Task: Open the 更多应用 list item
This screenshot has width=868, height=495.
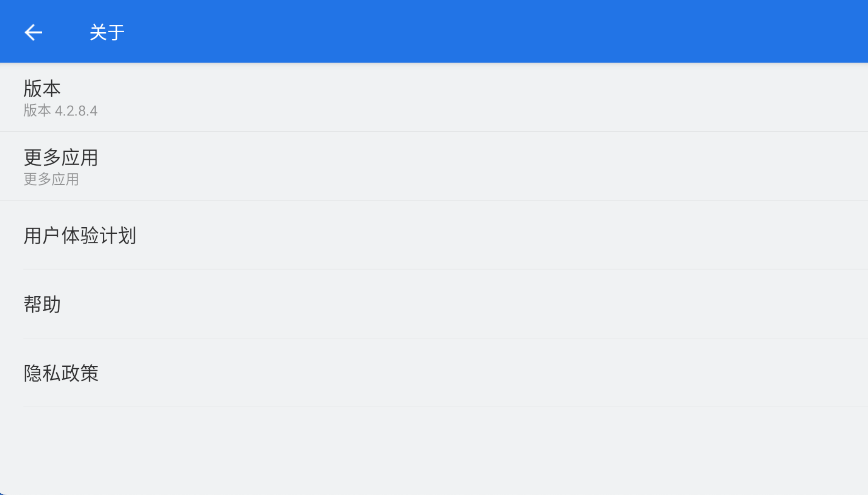Action: [x=434, y=166]
